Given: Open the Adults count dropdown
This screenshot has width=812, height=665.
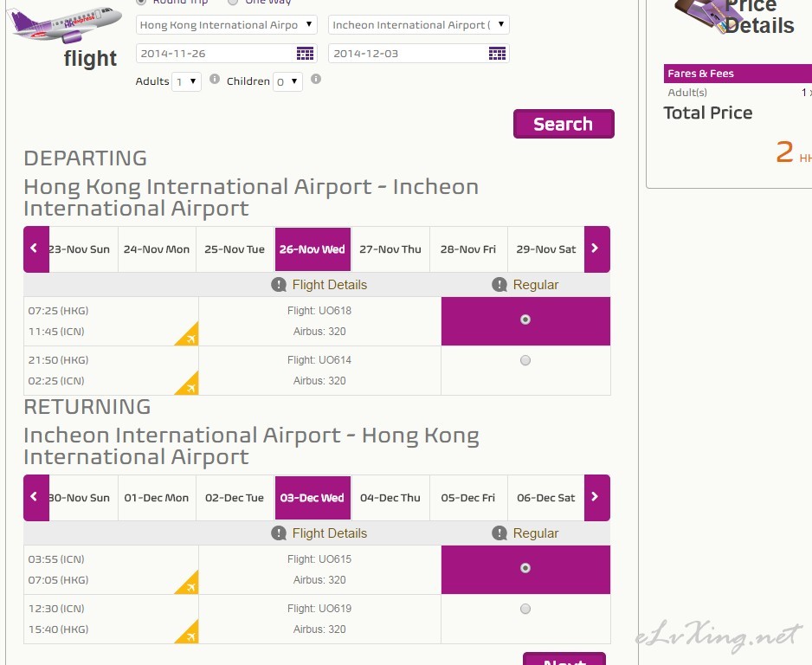Looking at the screenshot, I should coord(186,82).
